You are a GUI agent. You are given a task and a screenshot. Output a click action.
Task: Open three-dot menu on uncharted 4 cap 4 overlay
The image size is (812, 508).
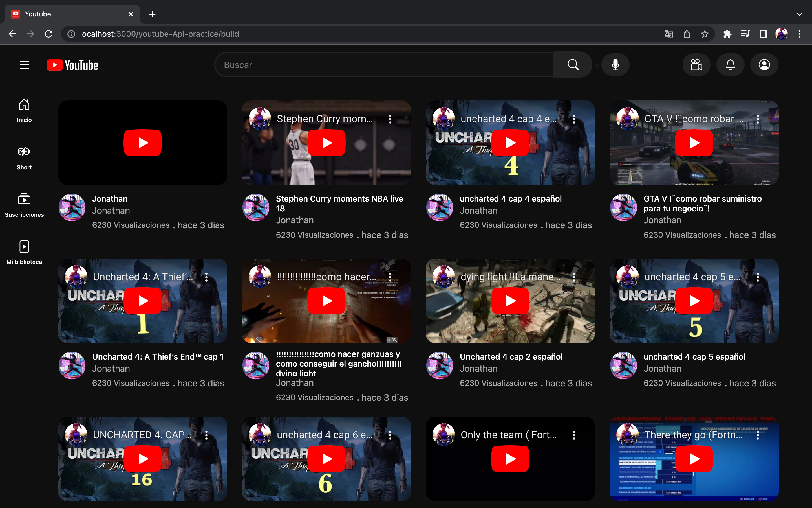click(x=574, y=119)
